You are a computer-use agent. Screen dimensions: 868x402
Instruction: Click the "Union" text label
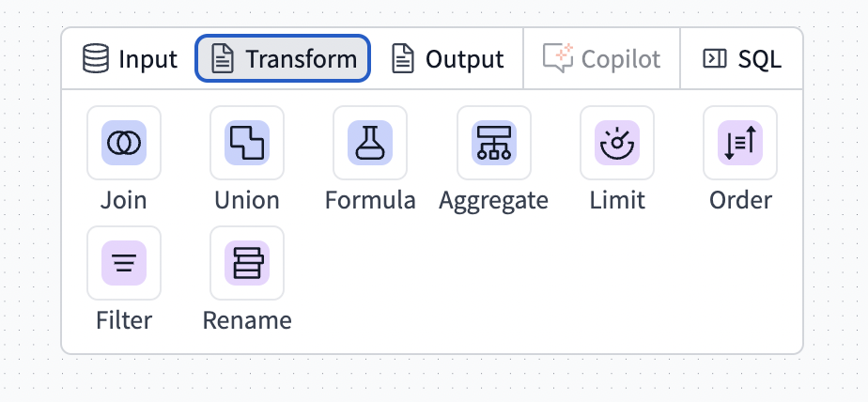(247, 200)
